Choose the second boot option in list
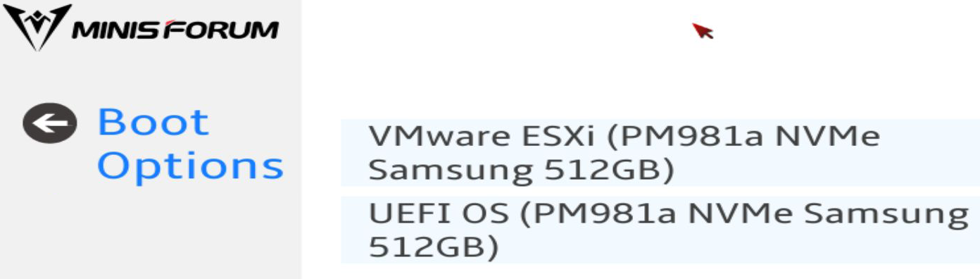The width and height of the screenshot is (980, 279). point(660,230)
